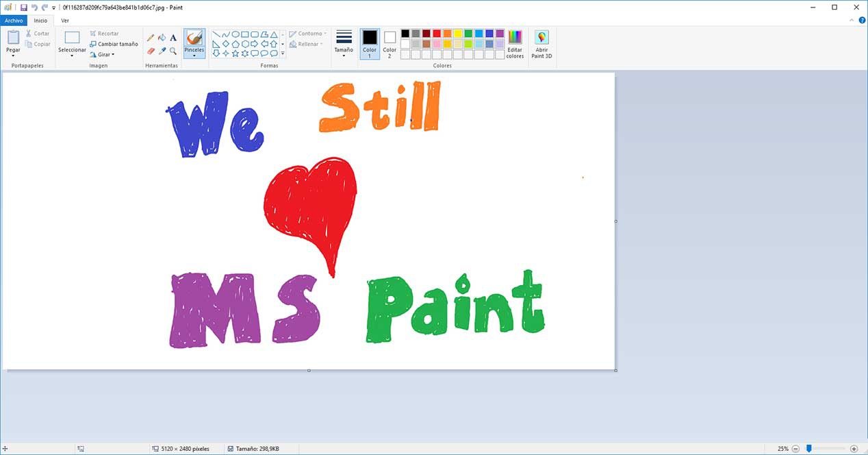Screen dimensions: 868x455
Task: Choose the diagonal Line shape
Action: coord(216,34)
